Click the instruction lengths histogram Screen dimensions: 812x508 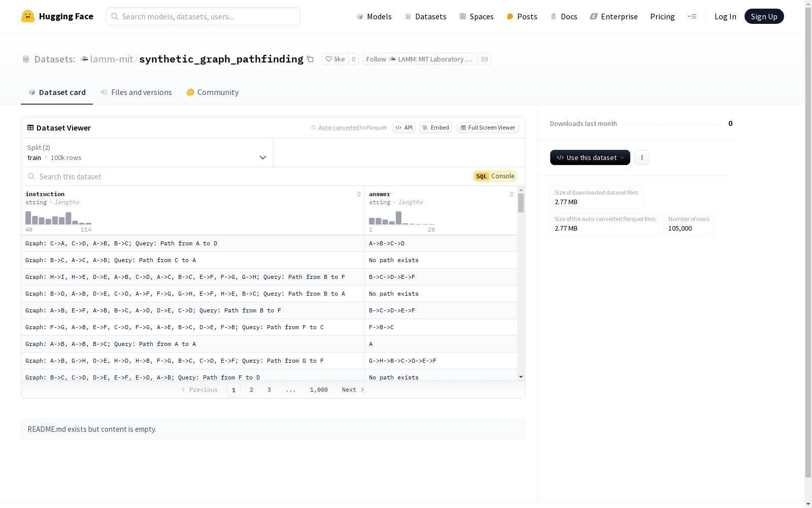[x=58, y=218]
